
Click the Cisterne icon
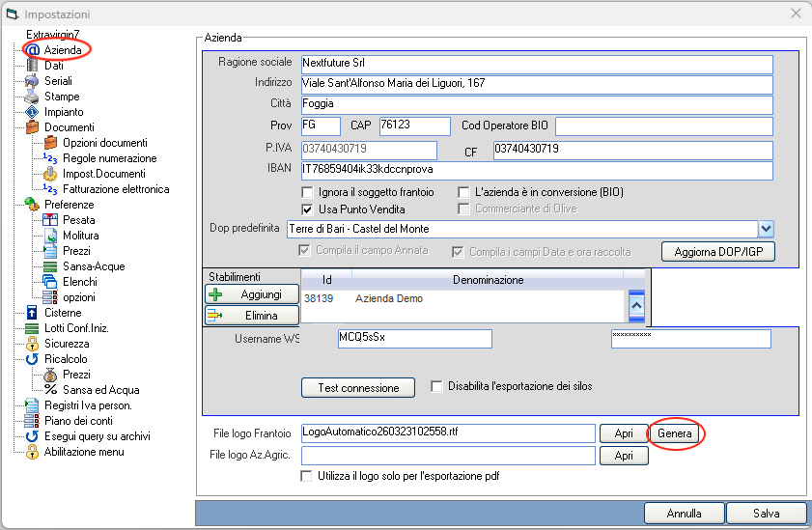[x=32, y=313]
